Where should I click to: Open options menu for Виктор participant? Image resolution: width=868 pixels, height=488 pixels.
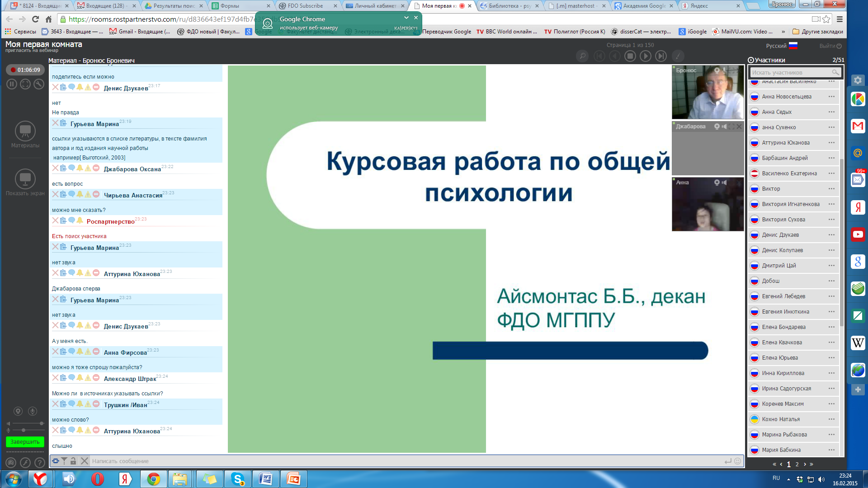831,189
